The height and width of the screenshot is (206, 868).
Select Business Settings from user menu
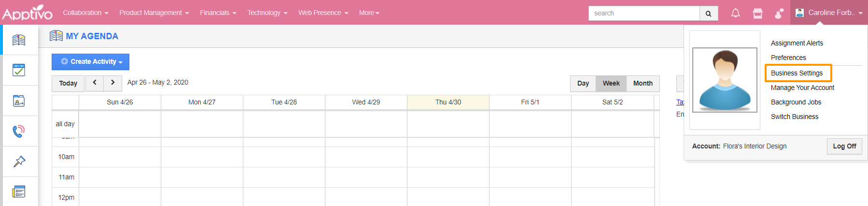coord(797,73)
